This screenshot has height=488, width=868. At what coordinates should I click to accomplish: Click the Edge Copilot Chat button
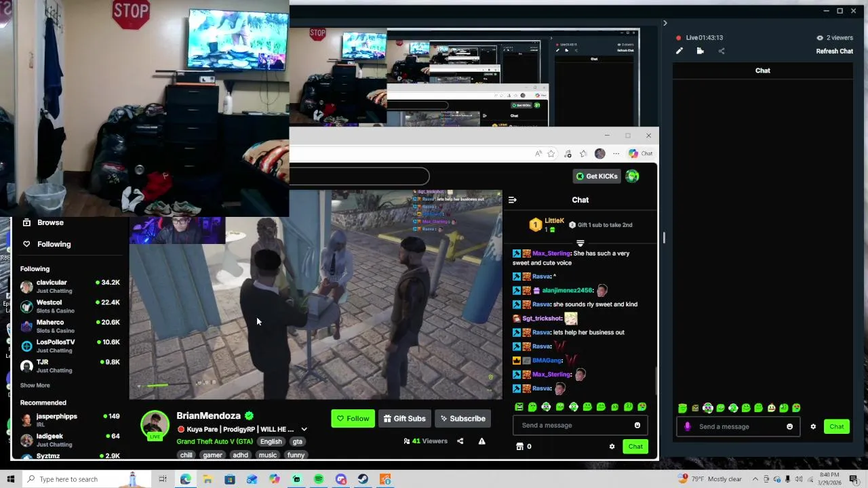[x=640, y=154]
